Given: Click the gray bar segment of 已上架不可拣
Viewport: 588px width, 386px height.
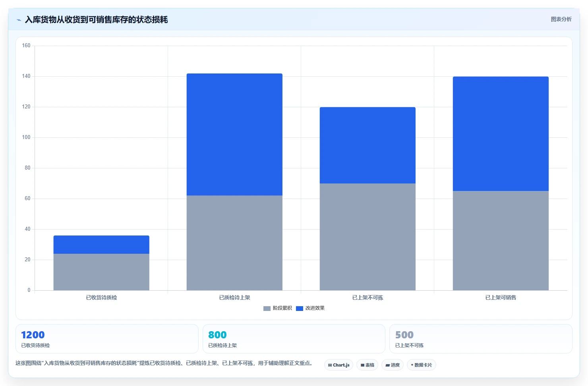Looking at the screenshot, I should click(367, 237).
